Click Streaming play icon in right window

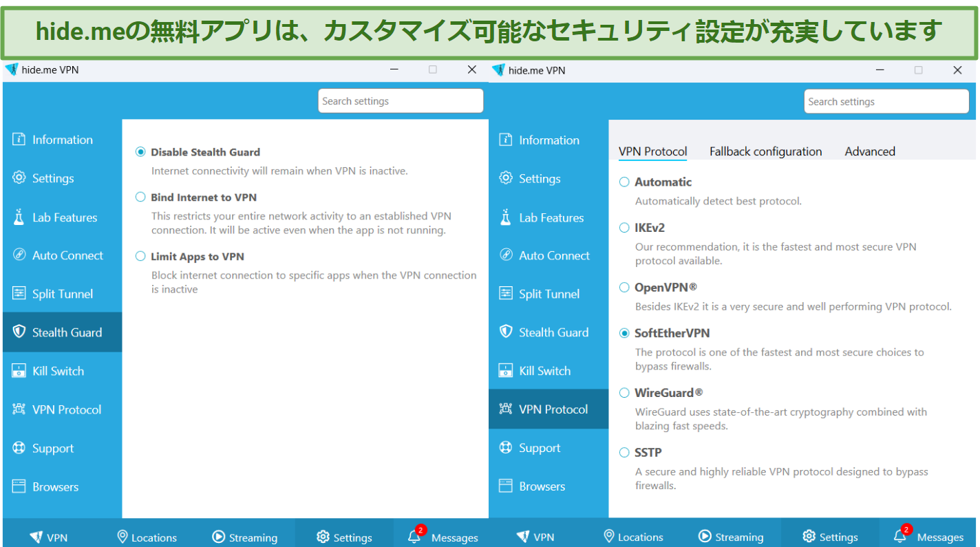(x=705, y=537)
